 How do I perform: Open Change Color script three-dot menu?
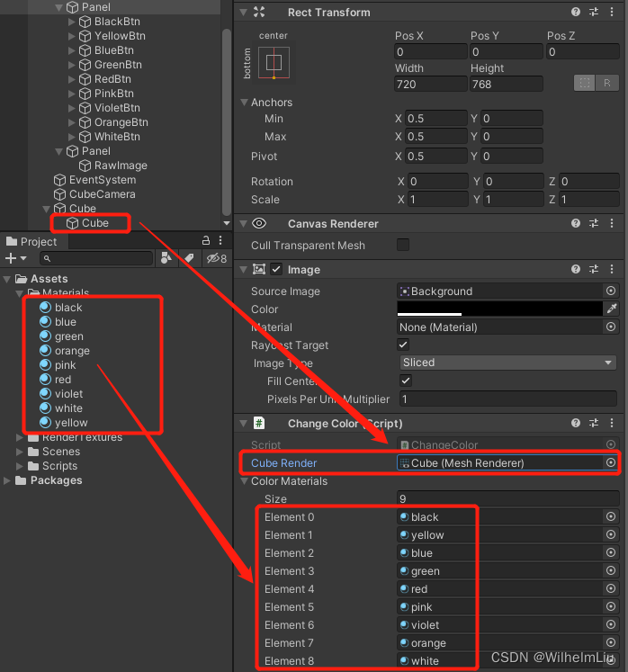click(612, 423)
